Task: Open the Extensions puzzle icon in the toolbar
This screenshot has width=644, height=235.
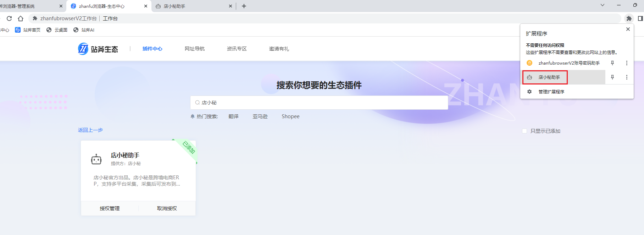Action: pyautogui.click(x=629, y=18)
